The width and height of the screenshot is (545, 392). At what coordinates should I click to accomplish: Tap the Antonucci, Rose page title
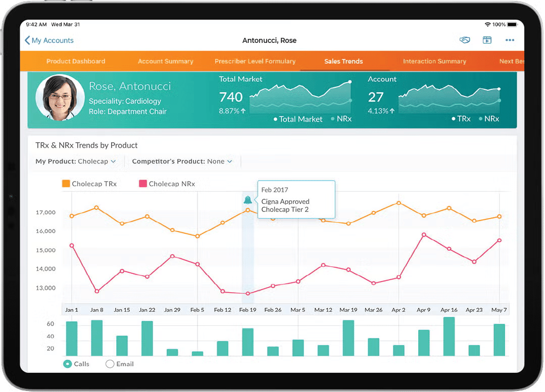[x=269, y=40]
